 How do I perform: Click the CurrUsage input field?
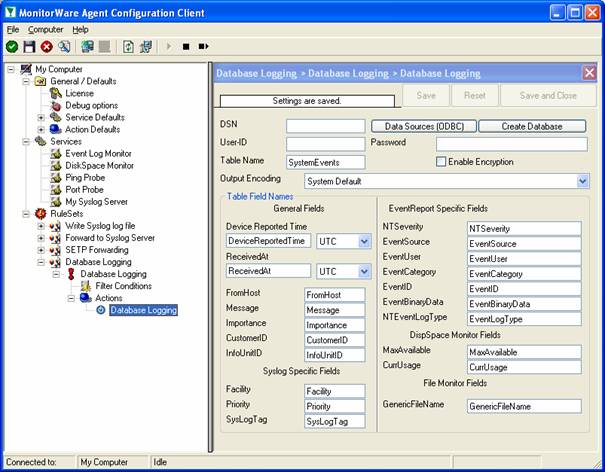pos(524,367)
